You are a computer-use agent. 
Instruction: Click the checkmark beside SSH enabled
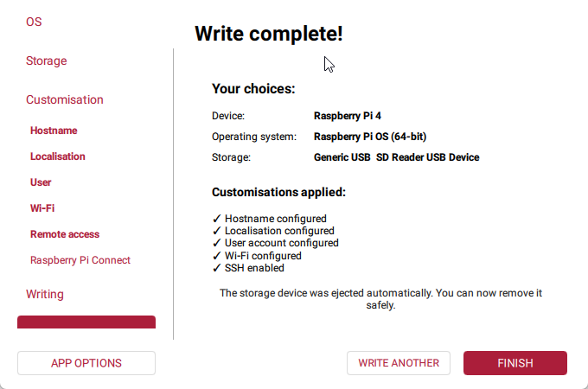pyautogui.click(x=216, y=268)
